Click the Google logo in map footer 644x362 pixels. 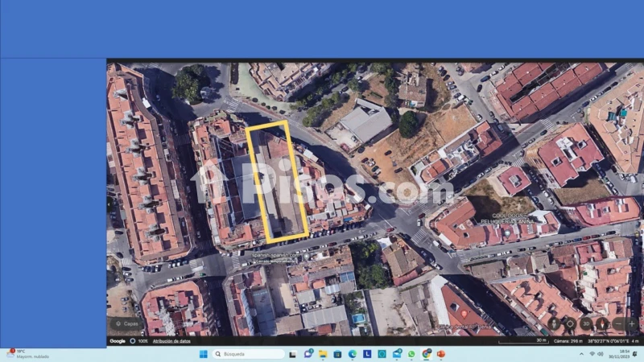118,341
